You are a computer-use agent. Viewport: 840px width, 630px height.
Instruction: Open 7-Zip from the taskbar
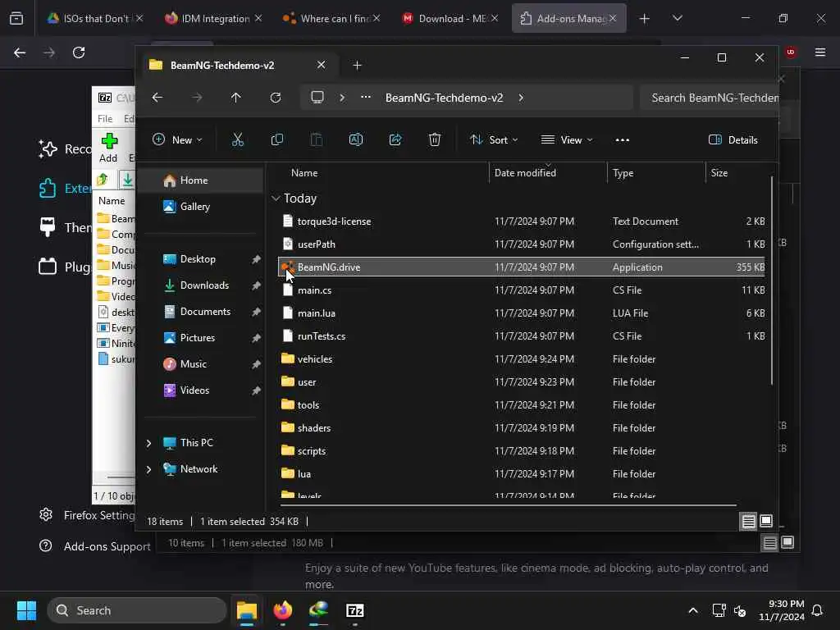click(354, 610)
